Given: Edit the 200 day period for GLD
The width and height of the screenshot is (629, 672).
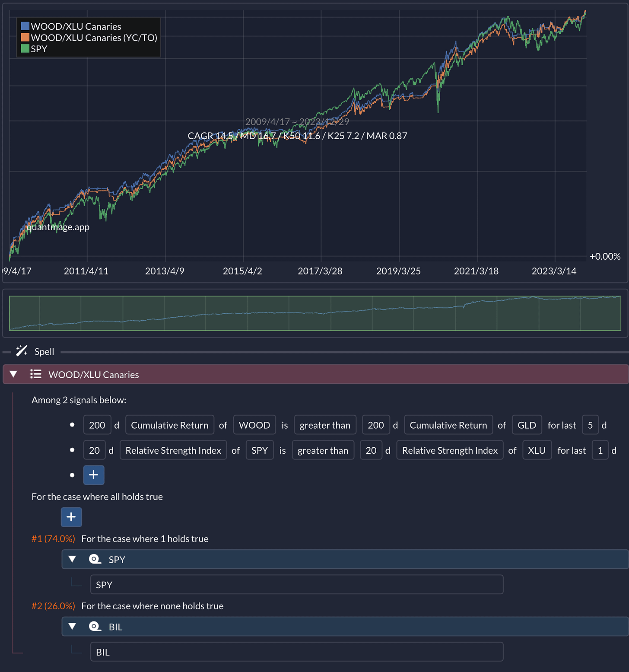Looking at the screenshot, I should click(x=376, y=425).
